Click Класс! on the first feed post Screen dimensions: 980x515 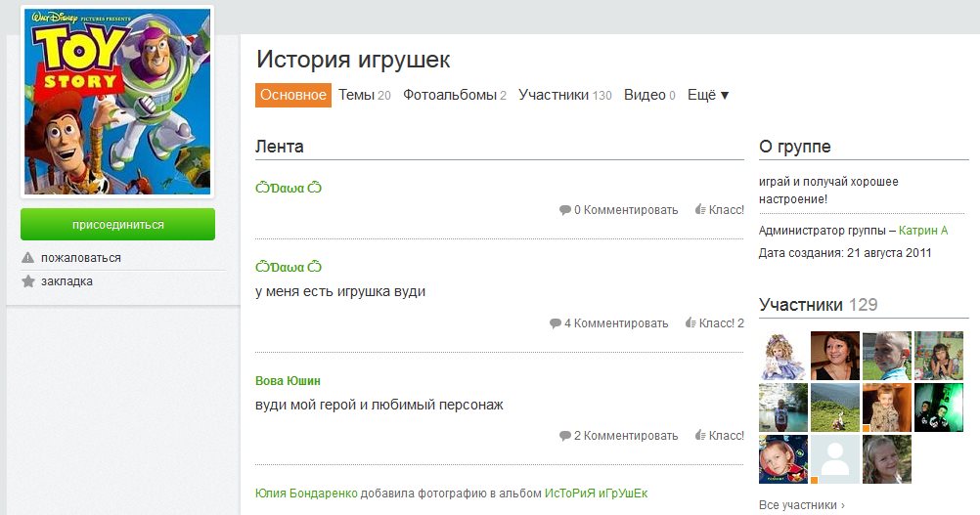[727, 210]
